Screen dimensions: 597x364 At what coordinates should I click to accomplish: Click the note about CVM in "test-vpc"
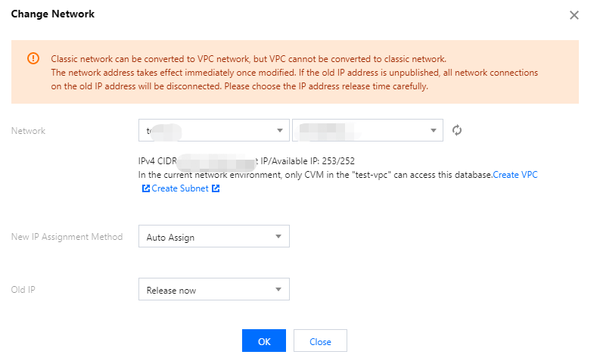pyautogui.click(x=316, y=174)
